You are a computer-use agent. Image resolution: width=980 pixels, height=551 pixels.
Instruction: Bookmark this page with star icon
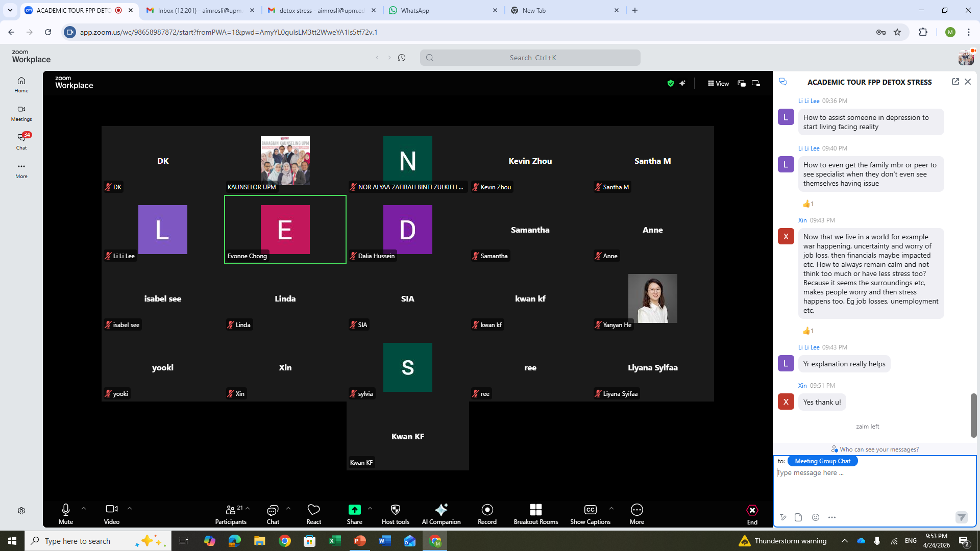pyautogui.click(x=897, y=32)
